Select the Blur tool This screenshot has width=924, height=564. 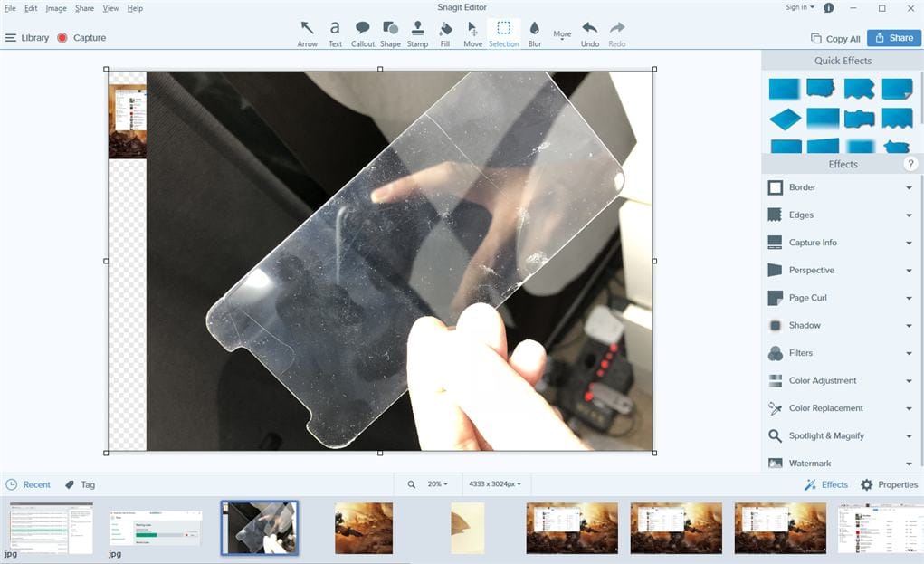point(534,32)
